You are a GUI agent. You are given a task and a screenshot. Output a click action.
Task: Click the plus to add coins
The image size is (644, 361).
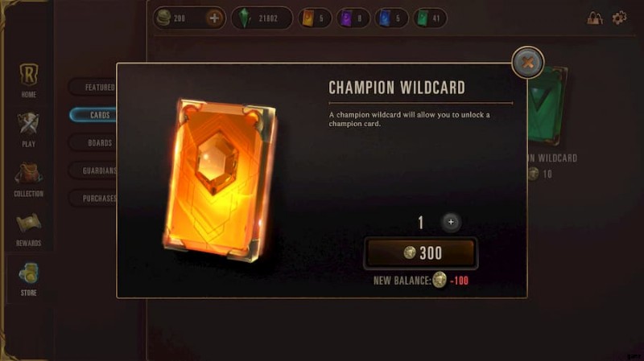[214, 18]
